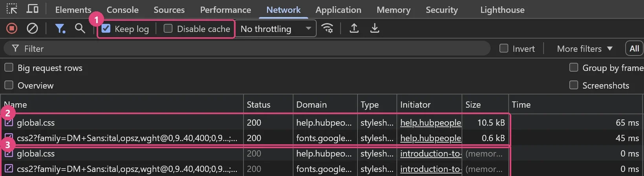
Task: Enable the Screenshots checkbox
Action: click(574, 85)
